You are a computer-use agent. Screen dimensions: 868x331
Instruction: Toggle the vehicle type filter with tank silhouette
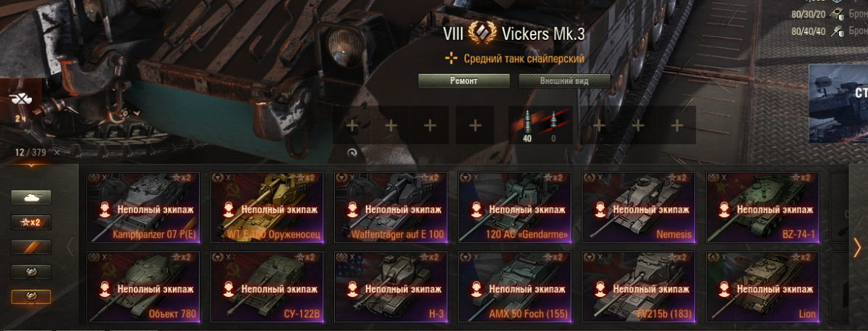click(31, 197)
